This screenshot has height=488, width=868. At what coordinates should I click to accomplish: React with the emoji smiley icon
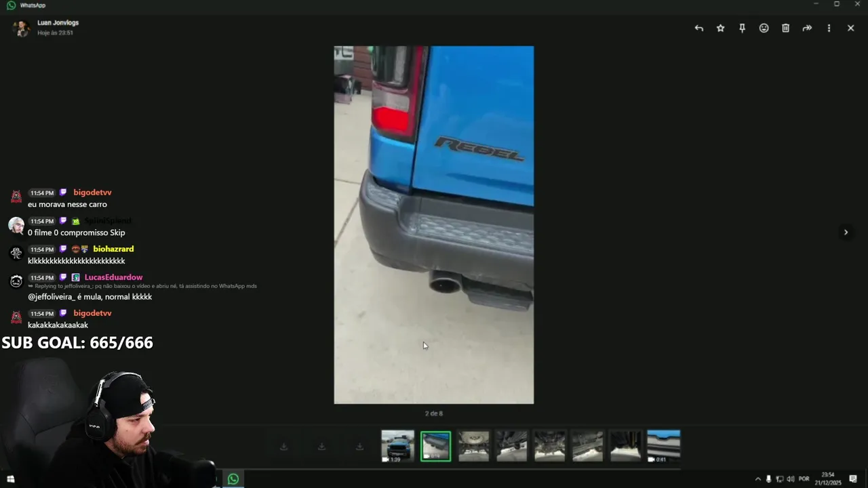764,28
